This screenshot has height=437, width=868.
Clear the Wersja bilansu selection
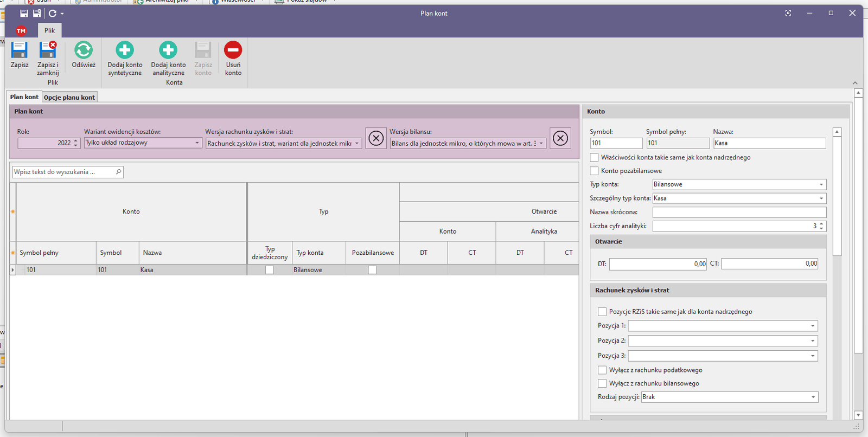(560, 139)
